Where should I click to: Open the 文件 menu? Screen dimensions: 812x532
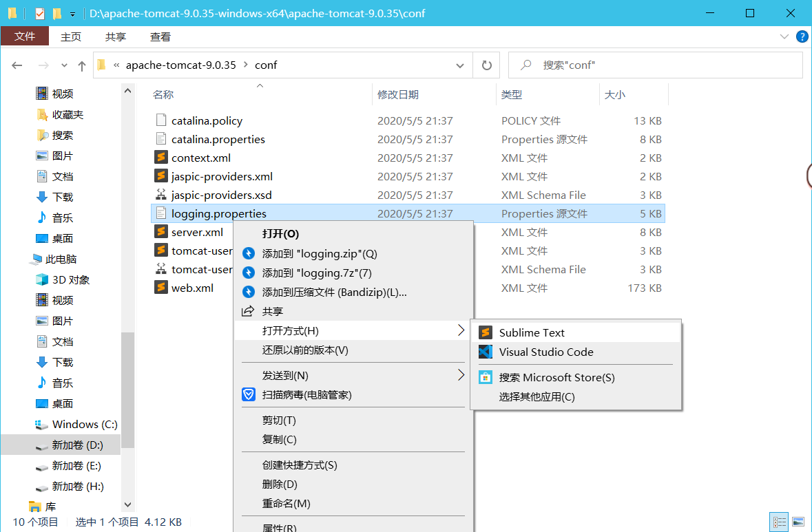pyautogui.click(x=25, y=36)
